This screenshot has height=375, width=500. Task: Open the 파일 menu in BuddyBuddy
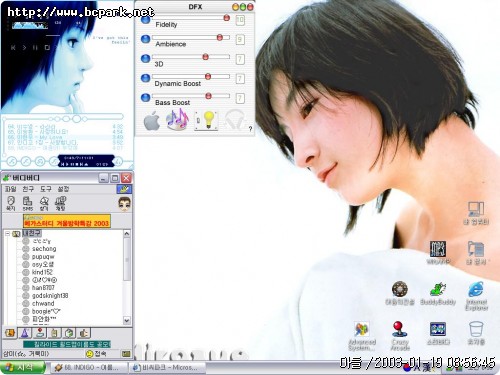pyautogui.click(x=10, y=189)
